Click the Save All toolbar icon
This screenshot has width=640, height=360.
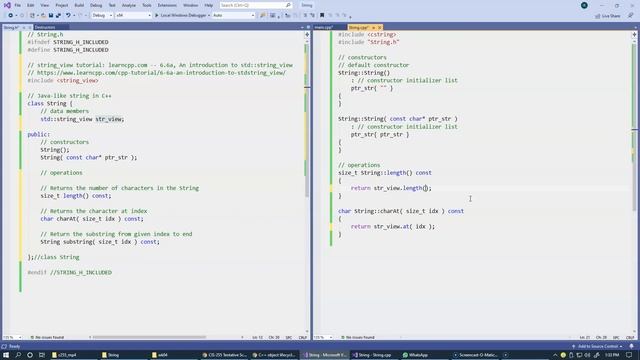(58, 16)
